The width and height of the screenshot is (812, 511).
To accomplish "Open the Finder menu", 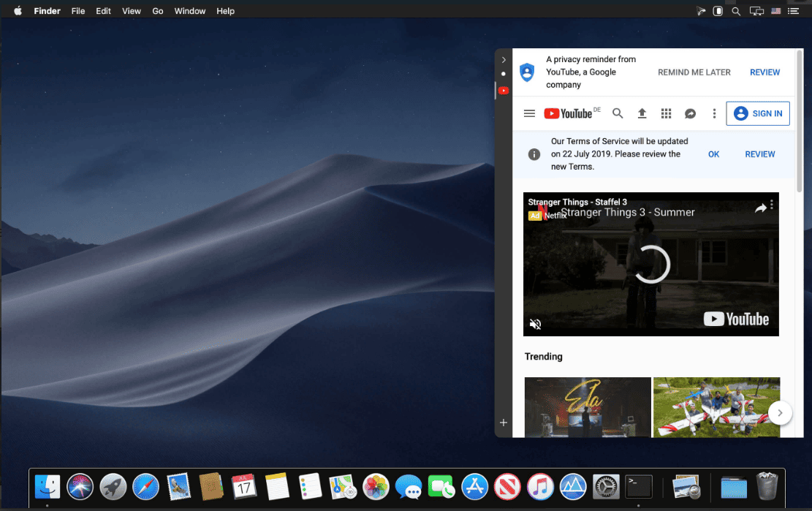I will point(47,11).
